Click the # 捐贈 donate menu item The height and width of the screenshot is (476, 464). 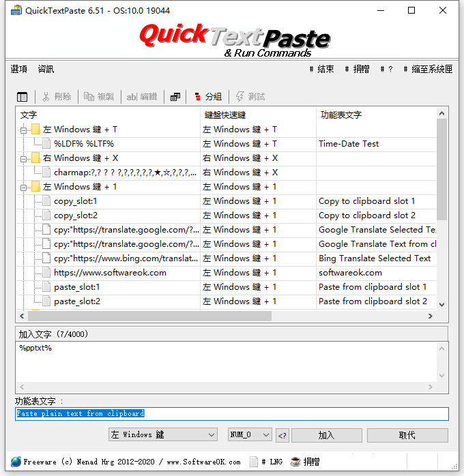point(357,69)
